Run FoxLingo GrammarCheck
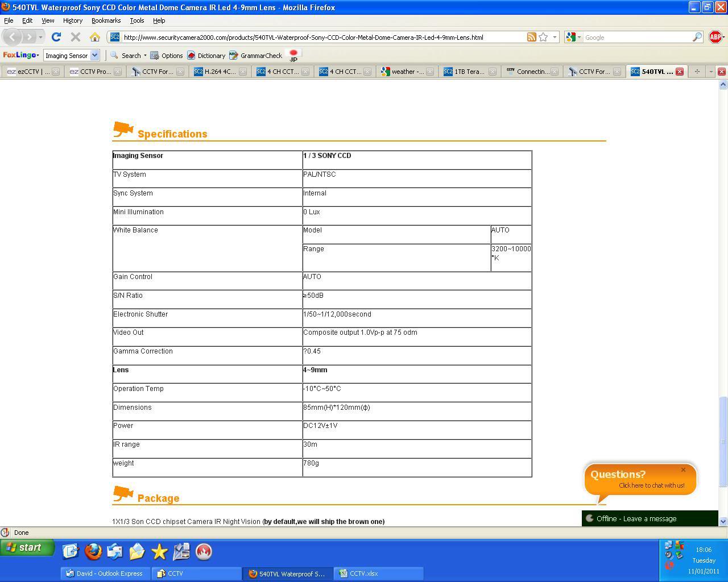This screenshot has width=728, height=582. click(x=255, y=55)
